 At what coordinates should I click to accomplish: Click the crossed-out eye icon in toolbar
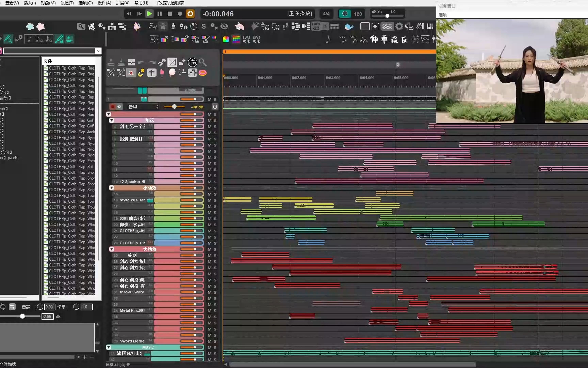[x=224, y=26]
